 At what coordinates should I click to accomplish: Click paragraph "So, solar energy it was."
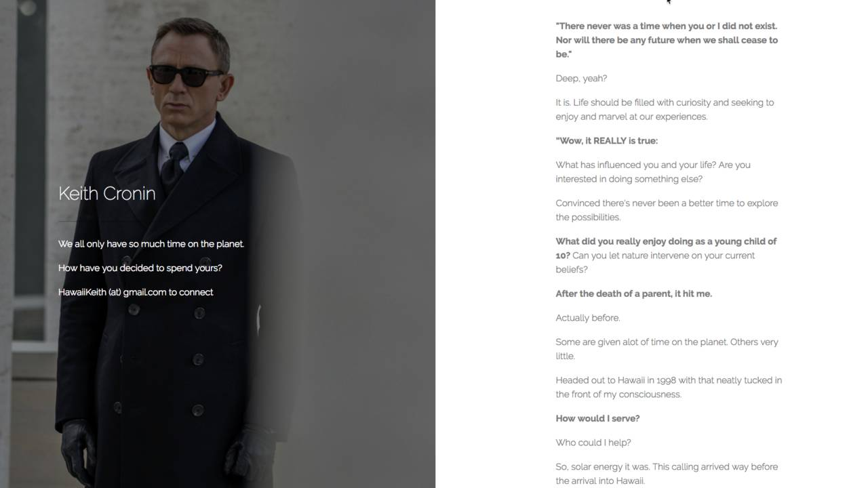(667, 474)
